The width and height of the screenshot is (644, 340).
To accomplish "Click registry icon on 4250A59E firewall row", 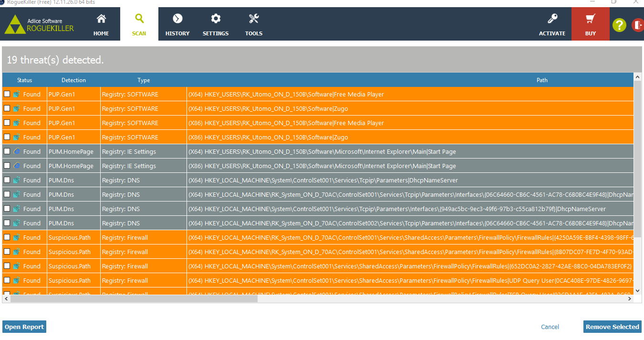I will [17, 237].
